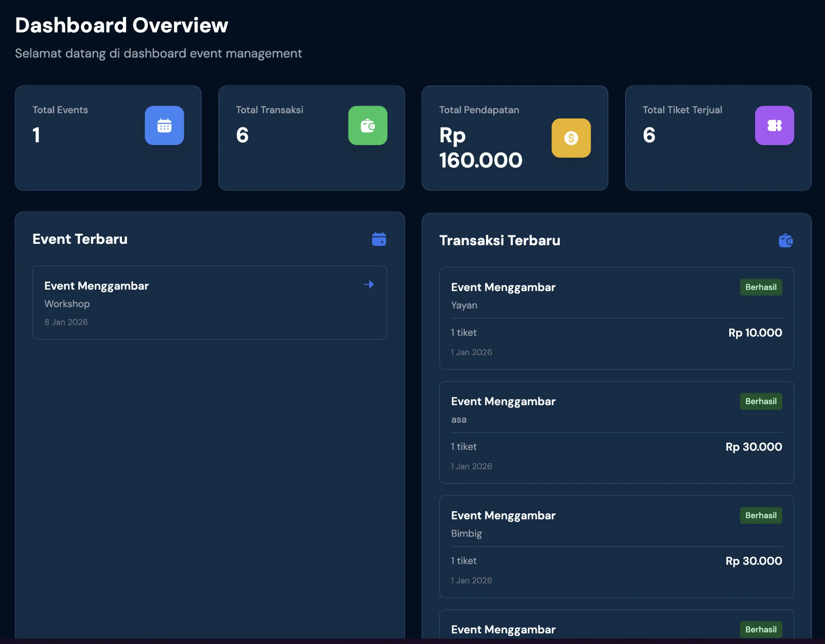Click the yellow dollar coin icon

571,138
